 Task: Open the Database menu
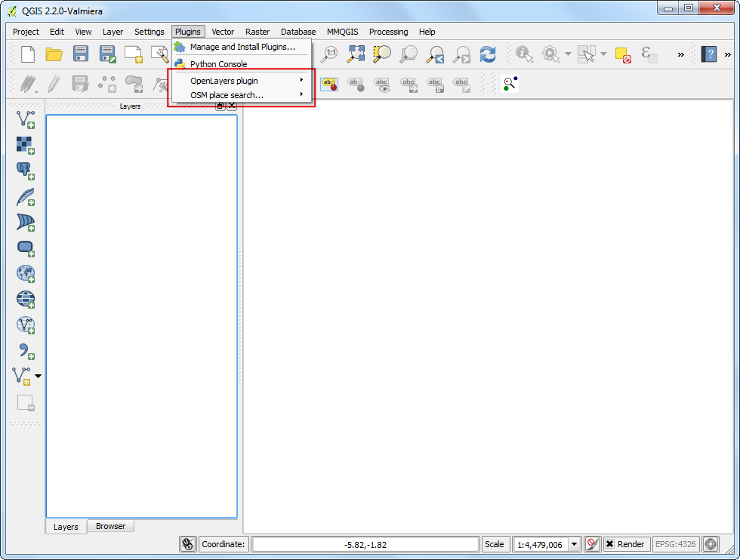tap(298, 32)
